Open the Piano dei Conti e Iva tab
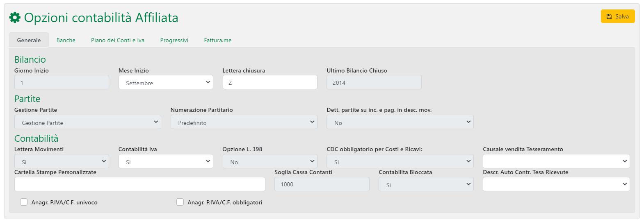This screenshot has height=222, width=644. point(118,40)
